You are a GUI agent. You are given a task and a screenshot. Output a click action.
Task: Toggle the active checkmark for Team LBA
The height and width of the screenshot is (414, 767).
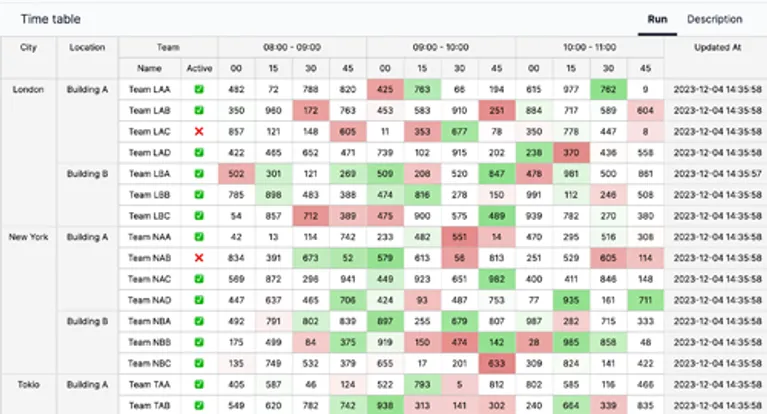pos(199,174)
